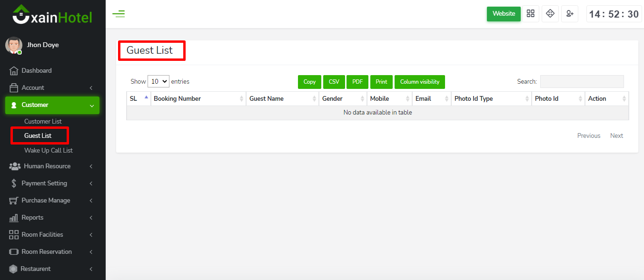The width and height of the screenshot is (644, 280).
Task: Click the Reports bar chart icon
Action: click(x=14, y=218)
